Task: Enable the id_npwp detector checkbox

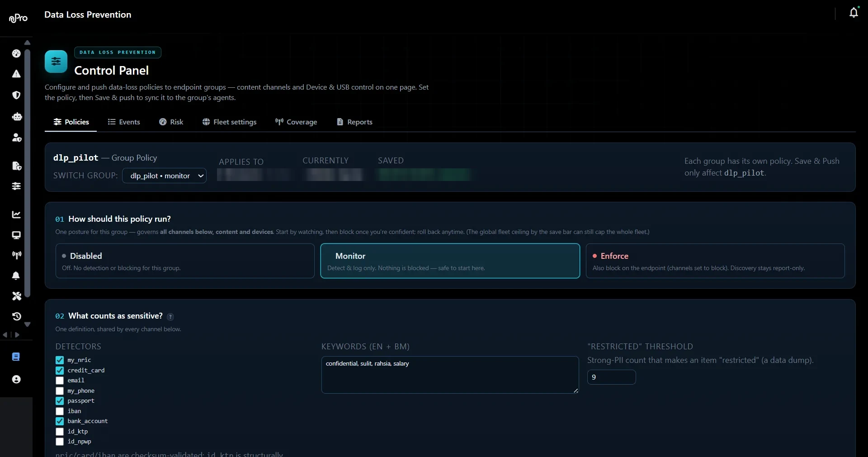Action: 60,442
